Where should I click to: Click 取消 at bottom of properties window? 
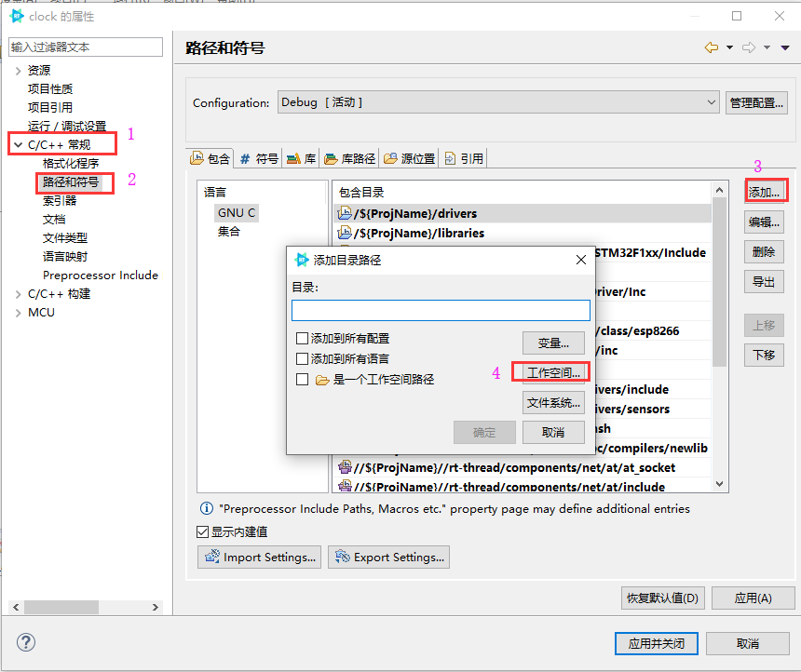click(x=748, y=643)
